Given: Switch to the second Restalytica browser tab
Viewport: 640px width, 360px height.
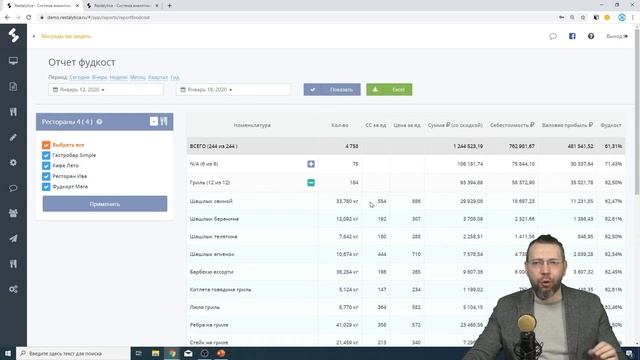Looking at the screenshot, I should [122, 6].
